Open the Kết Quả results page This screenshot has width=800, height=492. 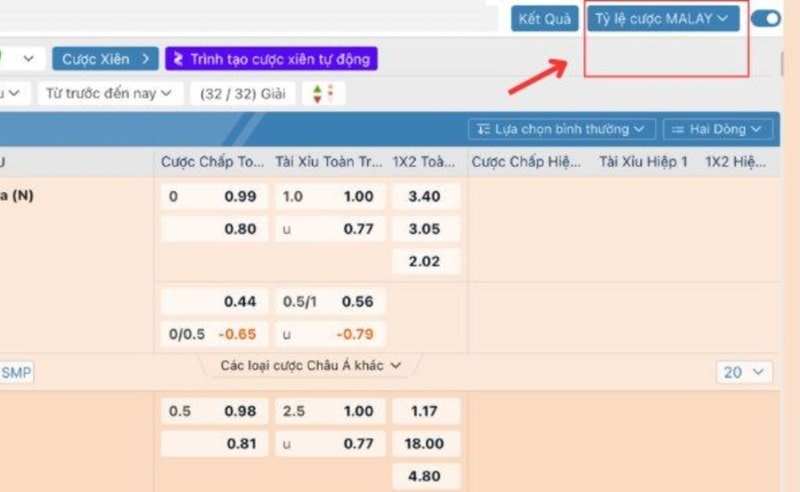(544, 19)
